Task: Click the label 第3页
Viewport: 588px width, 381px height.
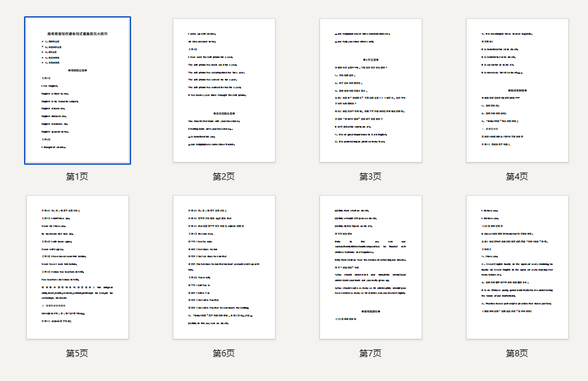Action: pyautogui.click(x=371, y=177)
